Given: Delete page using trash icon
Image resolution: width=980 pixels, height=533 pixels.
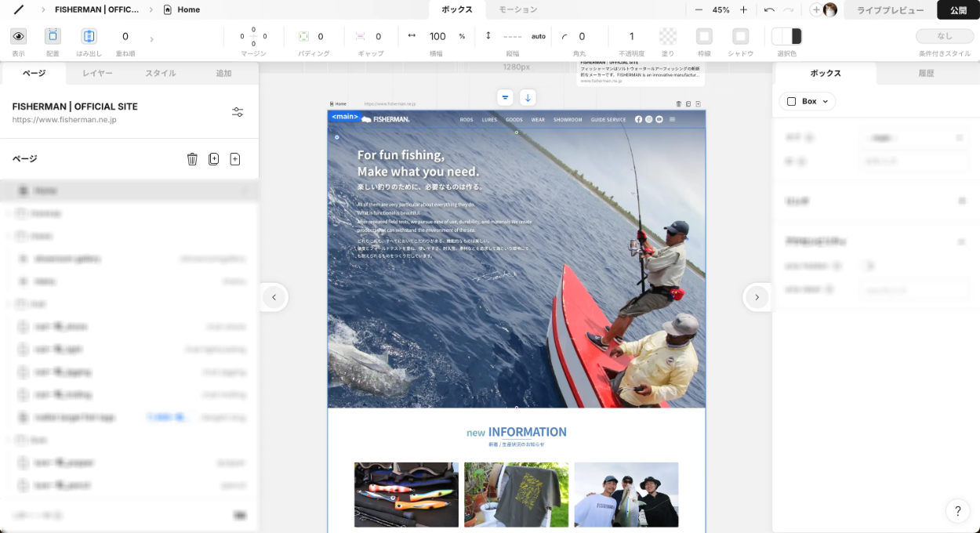Looking at the screenshot, I should pos(192,159).
